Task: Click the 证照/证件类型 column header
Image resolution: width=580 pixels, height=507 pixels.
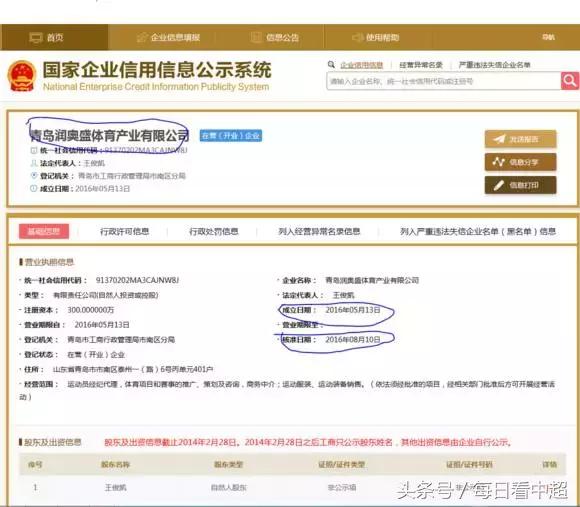Action: pyautogui.click(x=342, y=464)
